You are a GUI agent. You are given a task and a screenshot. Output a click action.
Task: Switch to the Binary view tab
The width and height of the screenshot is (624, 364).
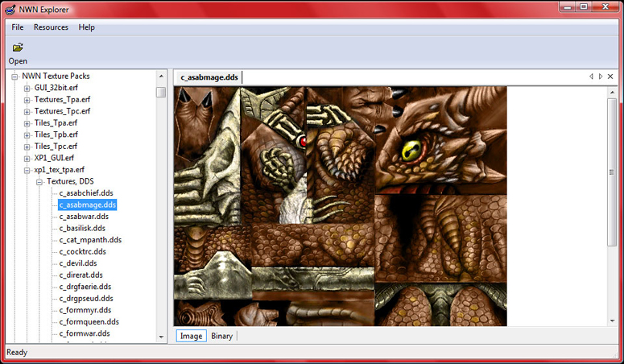point(221,336)
